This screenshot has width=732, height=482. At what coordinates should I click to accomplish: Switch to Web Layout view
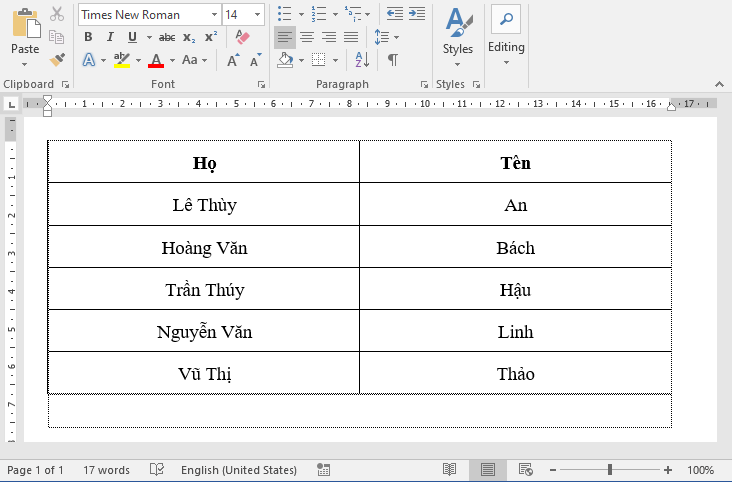click(x=526, y=469)
